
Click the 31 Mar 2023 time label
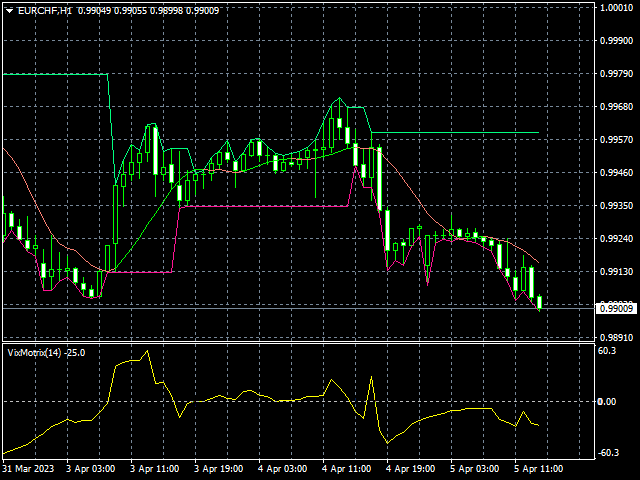(29, 469)
